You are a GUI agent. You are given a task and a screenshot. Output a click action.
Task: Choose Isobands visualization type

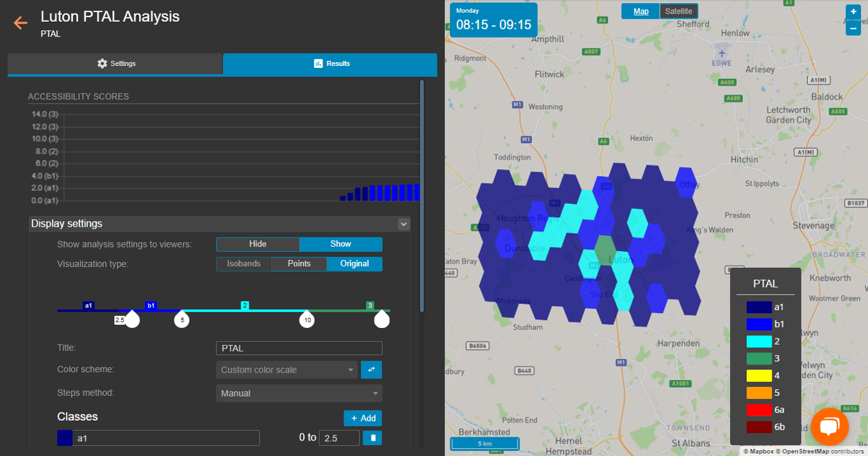click(x=244, y=264)
